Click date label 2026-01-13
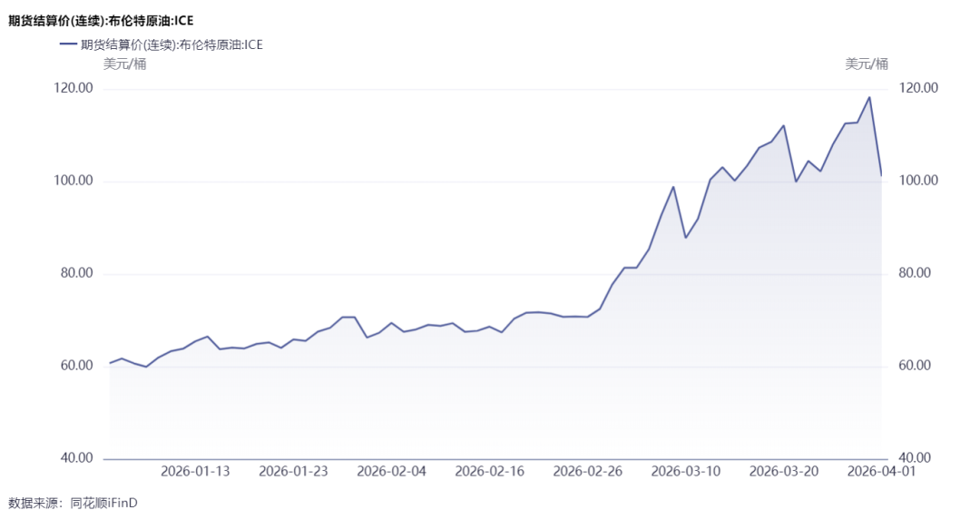Image resolution: width=980 pixels, height=510 pixels. tap(195, 472)
